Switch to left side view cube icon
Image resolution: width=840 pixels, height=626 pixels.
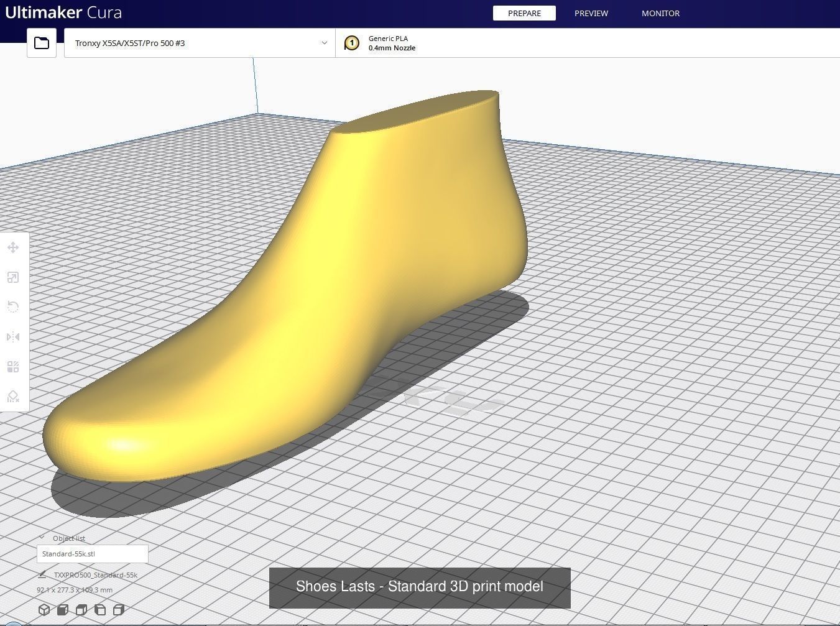[100, 610]
